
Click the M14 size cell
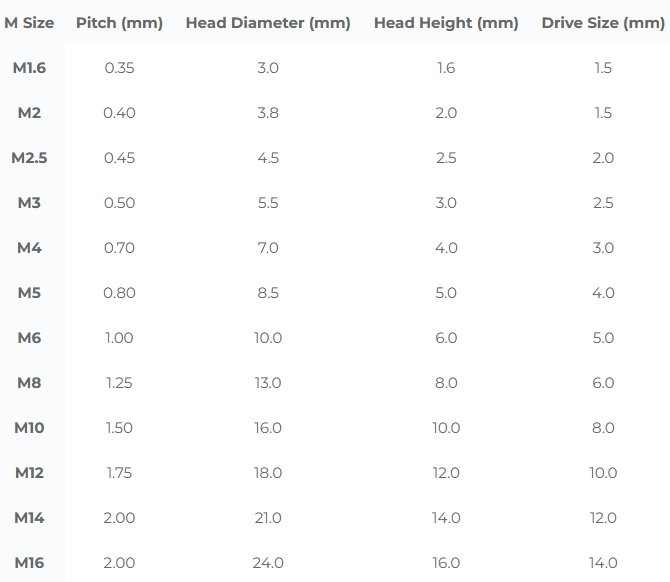[x=29, y=518]
